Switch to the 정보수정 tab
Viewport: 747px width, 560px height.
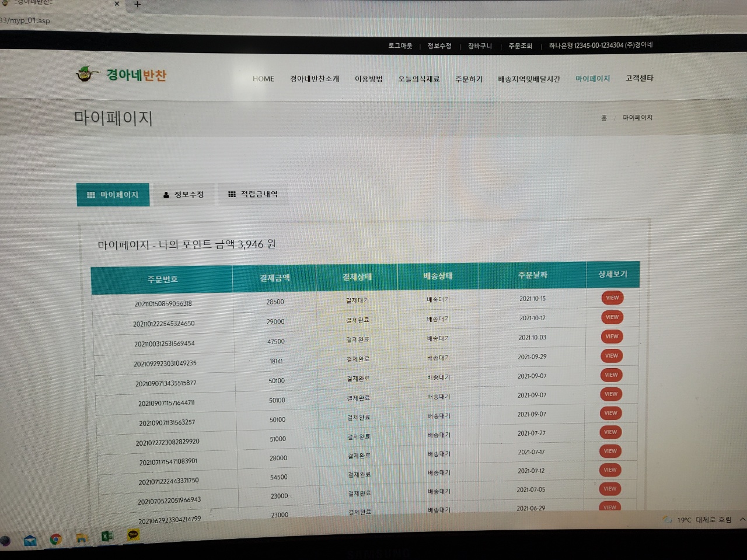click(184, 195)
